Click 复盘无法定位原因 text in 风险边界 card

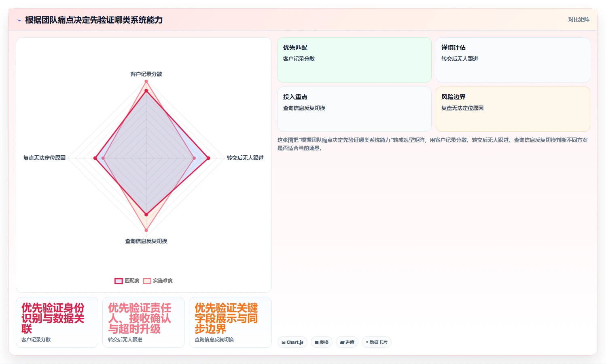click(x=462, y=108)
